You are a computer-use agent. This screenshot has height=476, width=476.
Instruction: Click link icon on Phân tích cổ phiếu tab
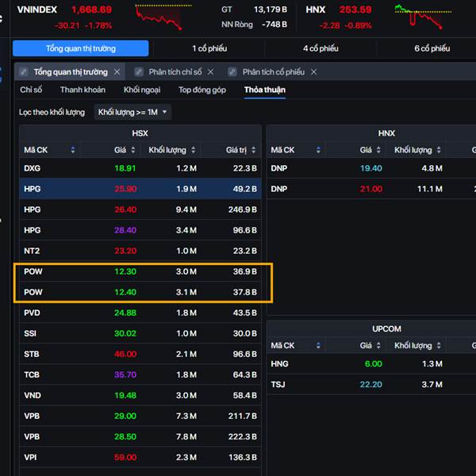pyautogui.click(x=232, y=72)
